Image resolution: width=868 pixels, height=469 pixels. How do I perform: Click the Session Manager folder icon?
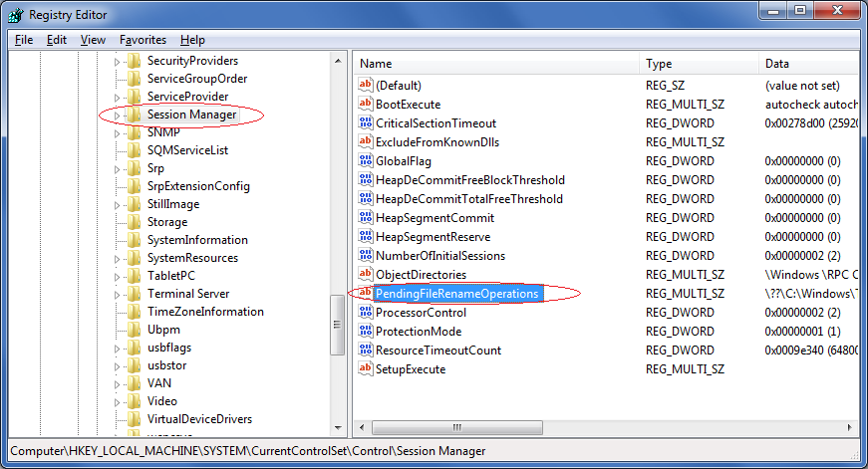[136, 115]
